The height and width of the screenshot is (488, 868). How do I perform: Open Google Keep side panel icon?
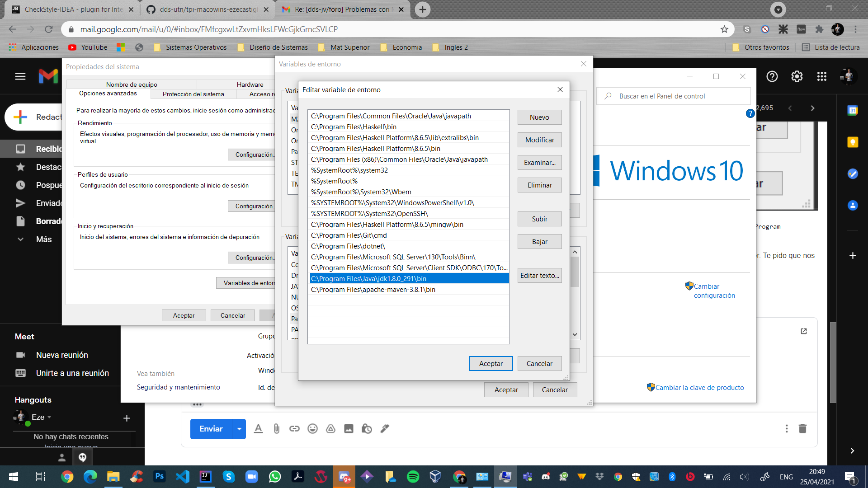853,142
